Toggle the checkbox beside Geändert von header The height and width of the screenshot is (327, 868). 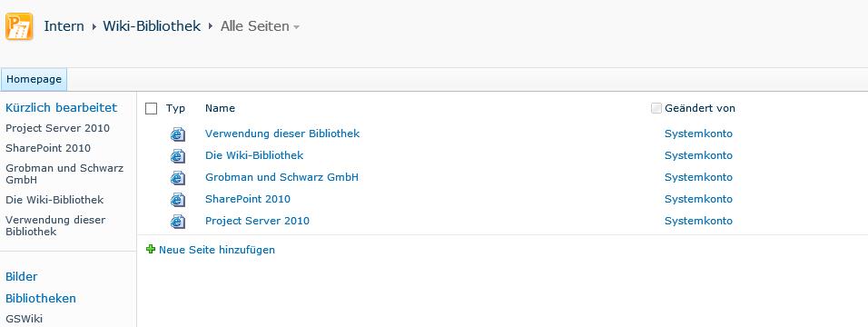click(656, 108)
